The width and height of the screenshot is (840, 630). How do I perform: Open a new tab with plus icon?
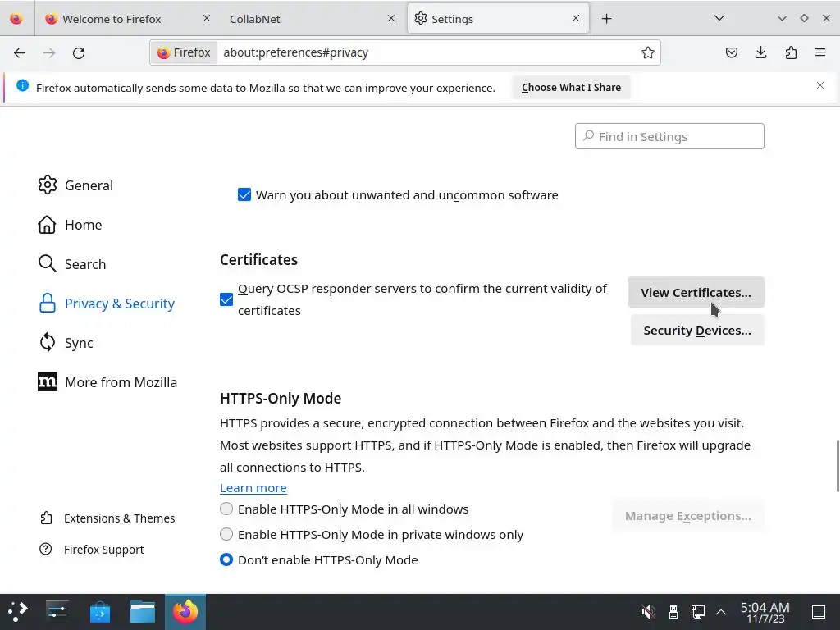click(607, 18)
